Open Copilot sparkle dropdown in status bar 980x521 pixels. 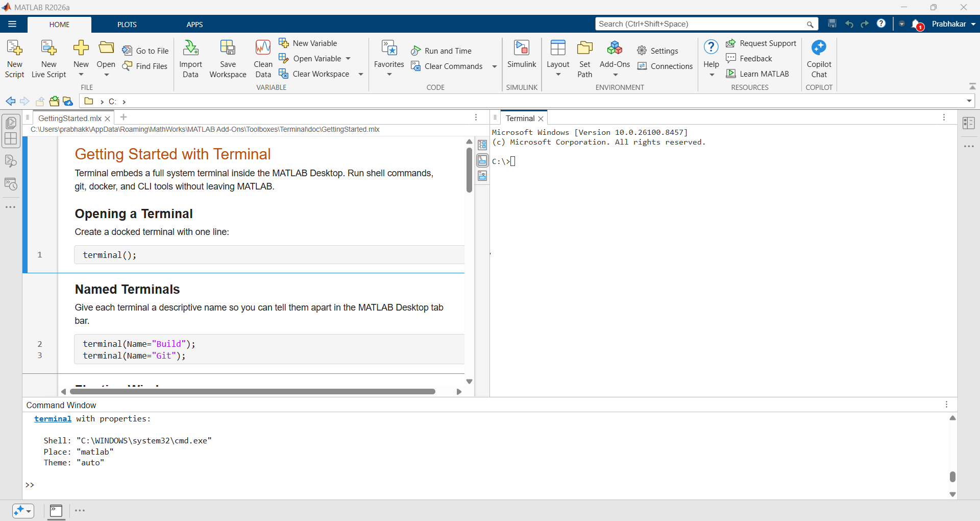(x=23, y=511)
